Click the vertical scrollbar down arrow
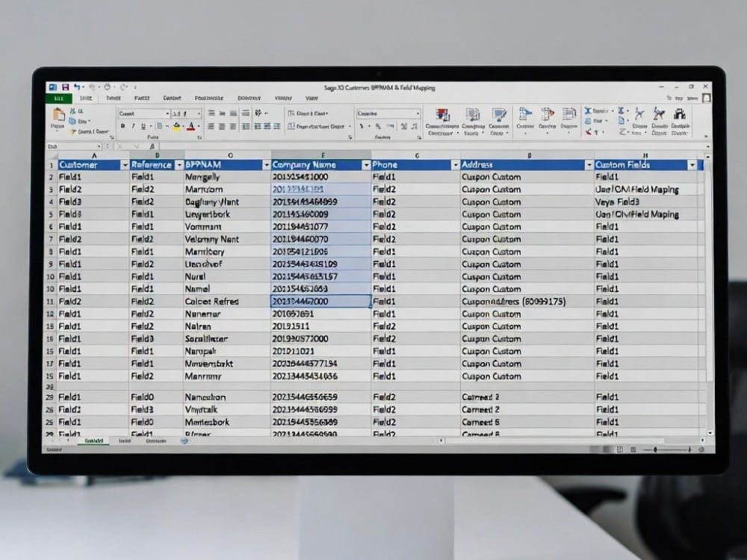Viewport: 747px width, 560px height. (x=710, y=433)
